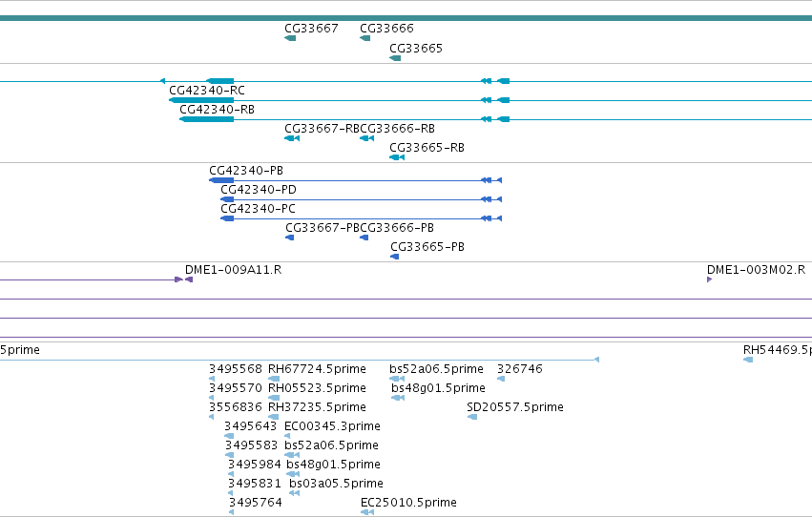Viewport: 812px width, 517px height.
Task: Select the transcript glyph below CG33665-RB
Action: coord(397,157)
